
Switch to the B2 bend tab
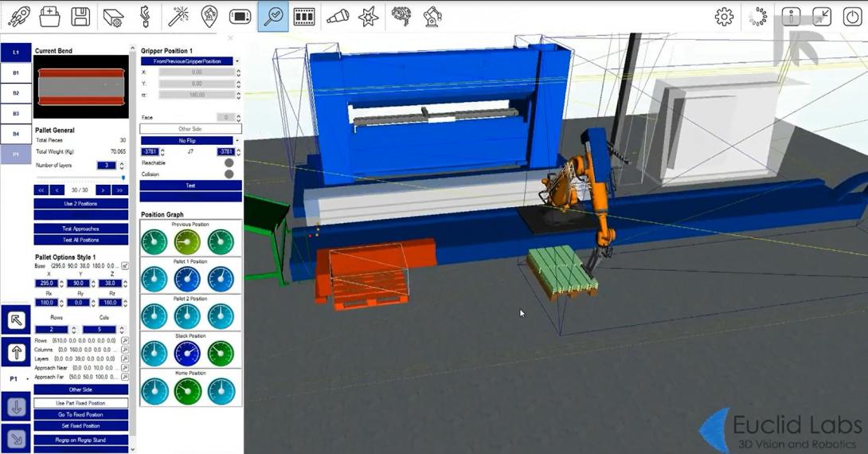tap(16, 93)
